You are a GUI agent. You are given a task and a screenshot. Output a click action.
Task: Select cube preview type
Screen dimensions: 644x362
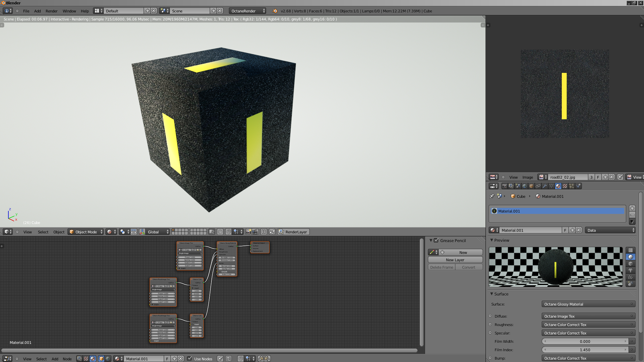pos(631,264)
